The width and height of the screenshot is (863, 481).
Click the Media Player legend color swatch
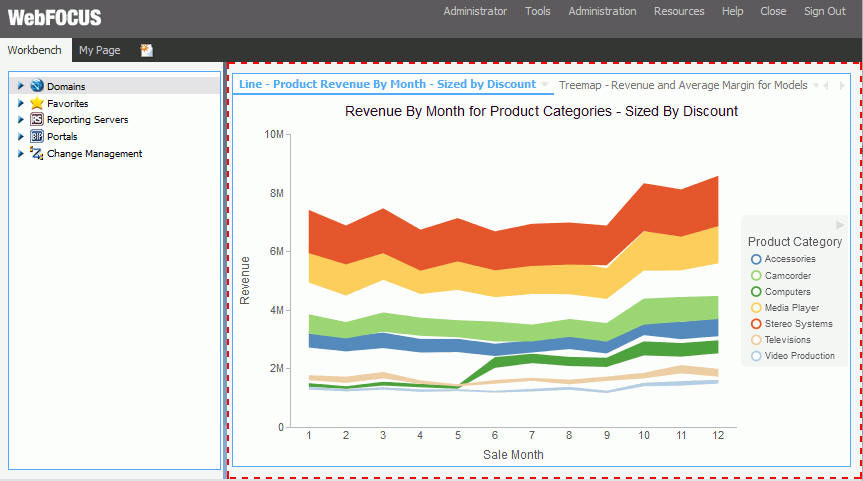click(x=757, y=307)
